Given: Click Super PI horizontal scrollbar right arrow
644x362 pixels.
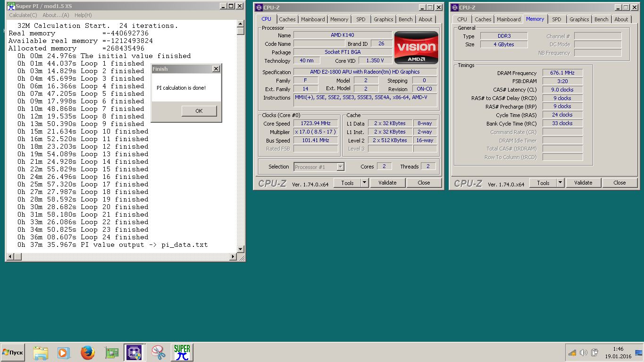Looking at the screenshot, I should [233, 257].
